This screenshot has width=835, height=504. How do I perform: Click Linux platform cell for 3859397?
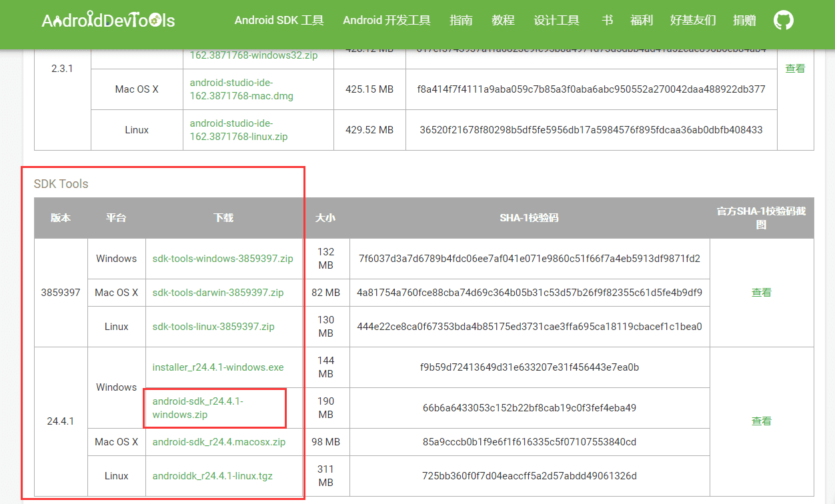(x=116, y=327)
